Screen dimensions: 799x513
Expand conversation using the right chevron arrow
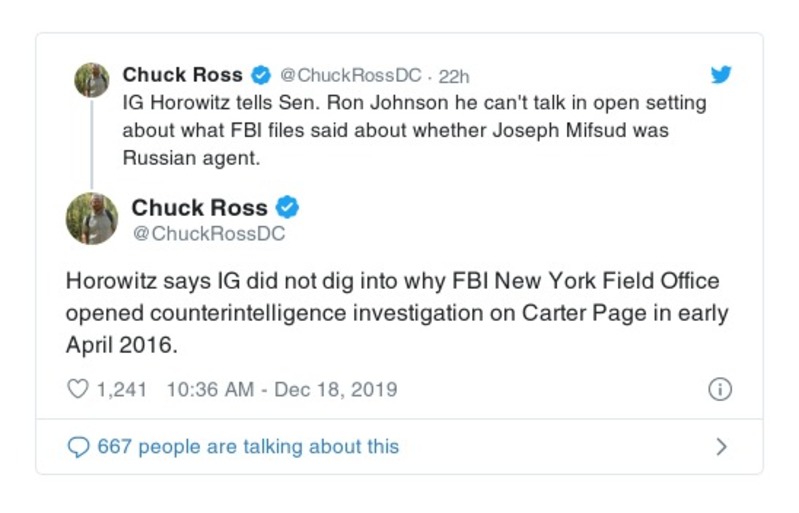(721, 447)
